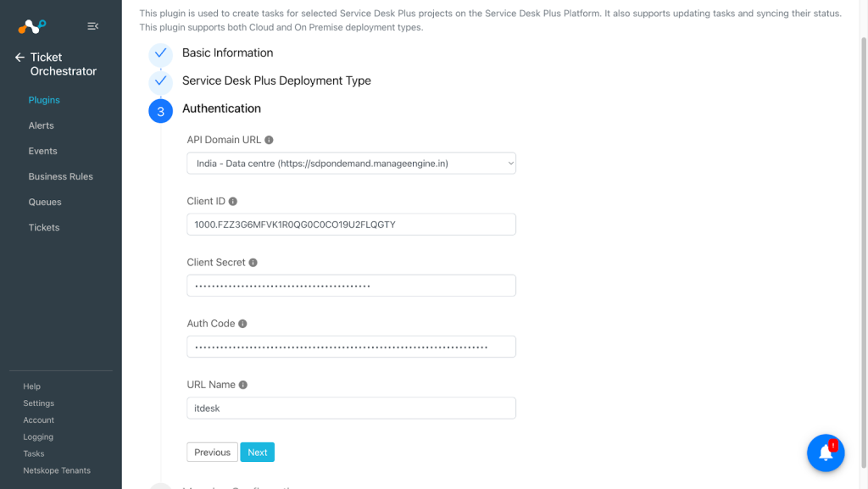Open Tickets in sidebar
868x489 pixels.
pos(44,227)
